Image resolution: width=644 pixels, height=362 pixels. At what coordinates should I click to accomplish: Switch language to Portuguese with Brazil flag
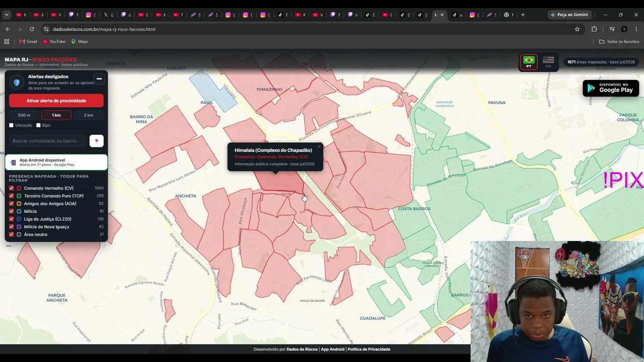(x=529, y=62)
